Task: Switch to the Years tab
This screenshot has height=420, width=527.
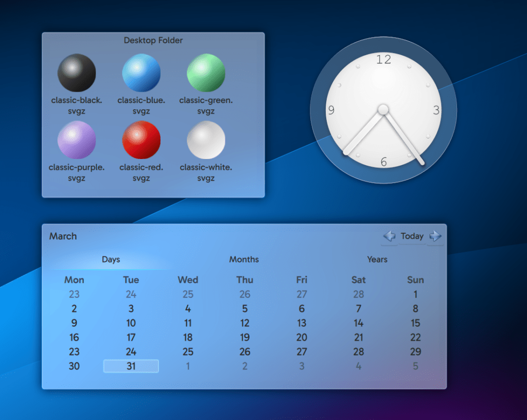Action: (377, 259)
